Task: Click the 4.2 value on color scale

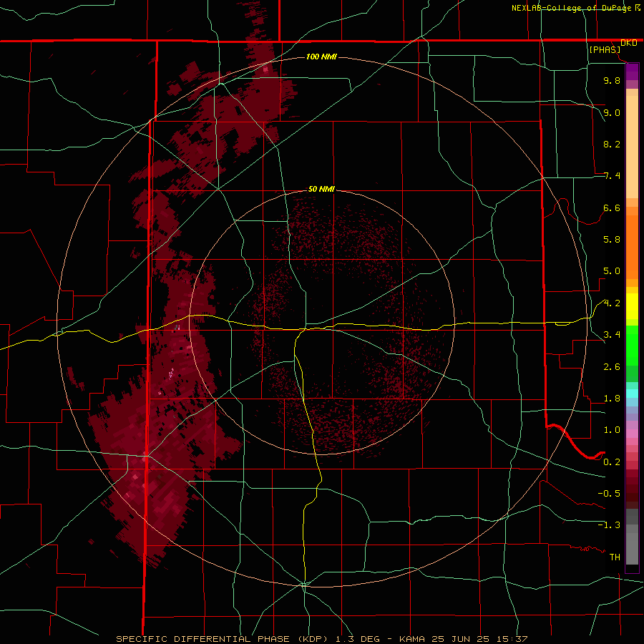Action: coord(612,303)
